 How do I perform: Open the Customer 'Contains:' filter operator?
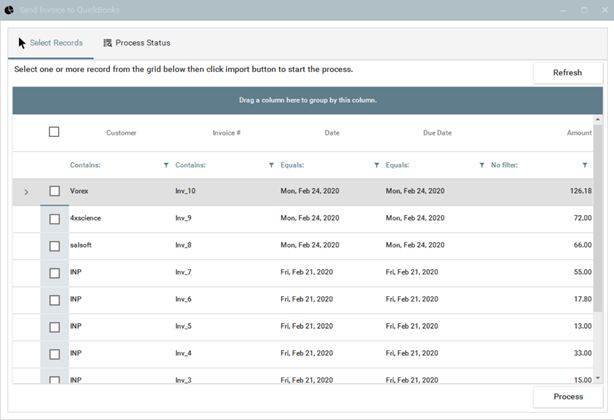tap(85, 165)
